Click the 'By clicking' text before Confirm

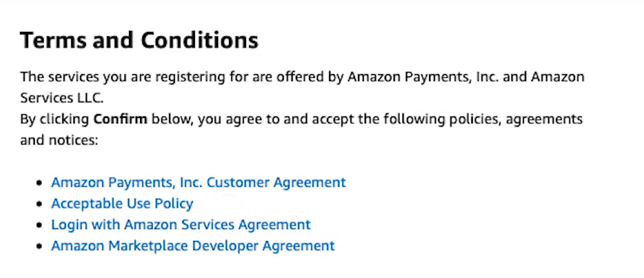pyautogui.click(x=55, y=119)
